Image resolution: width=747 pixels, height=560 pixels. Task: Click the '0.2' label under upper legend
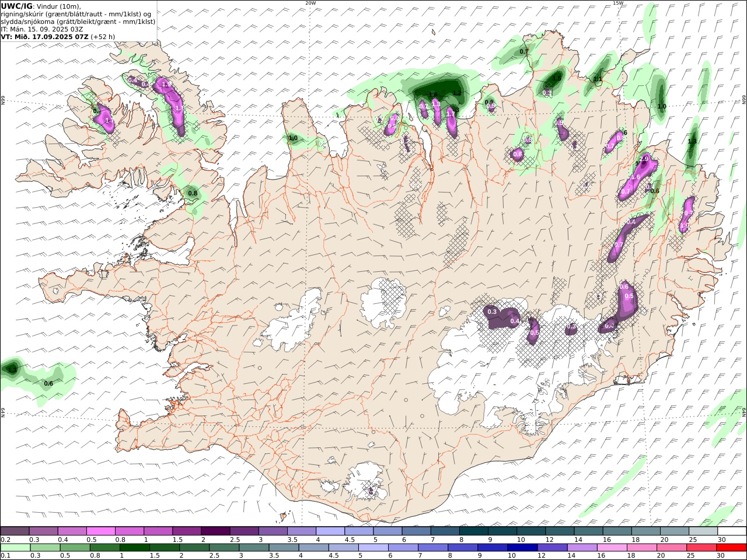click(5, 540)
